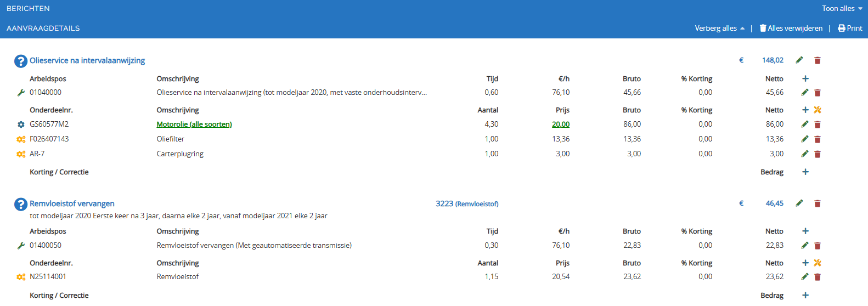The width and height of the screenshot is (868, 306).
Task: Click the Remvloeistof total 46,45
Action: tap(775, 203)
